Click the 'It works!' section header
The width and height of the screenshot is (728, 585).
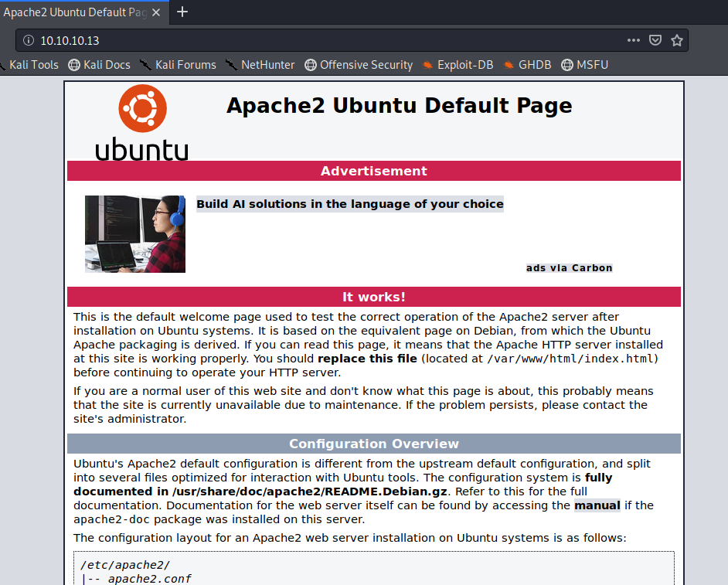coord(374,298)
